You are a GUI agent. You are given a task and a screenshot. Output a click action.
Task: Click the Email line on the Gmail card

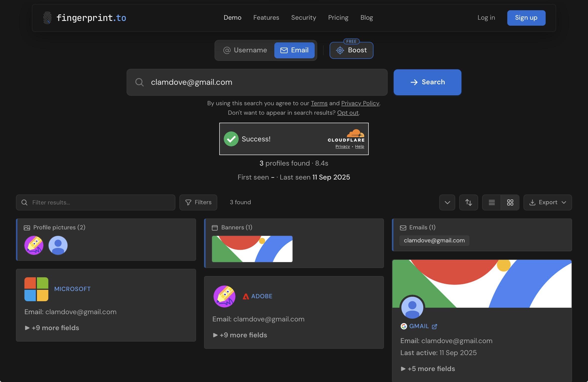[446, 341]
